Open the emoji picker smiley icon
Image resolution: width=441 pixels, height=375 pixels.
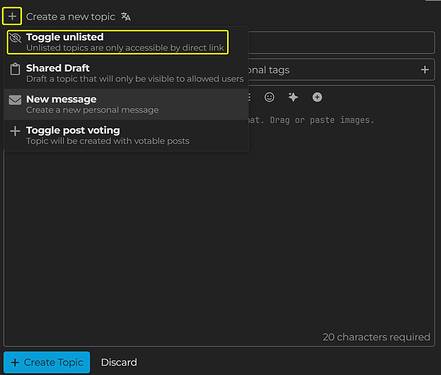click(x=269, y=97)
